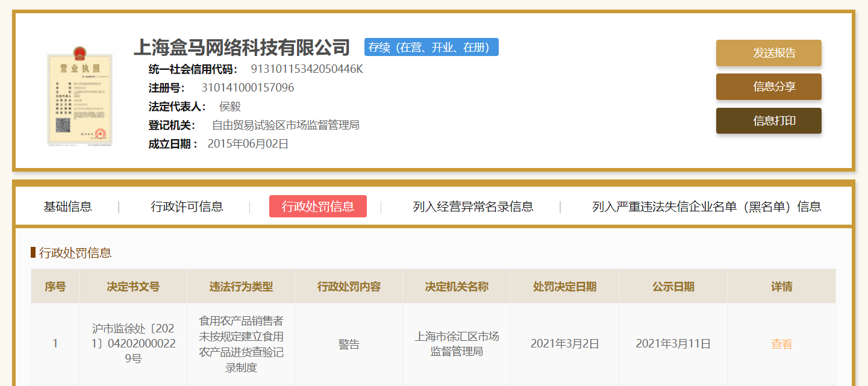Screen dimensions: 868x386
Task: Click the 信息打印 button
Action: (769, 121)
